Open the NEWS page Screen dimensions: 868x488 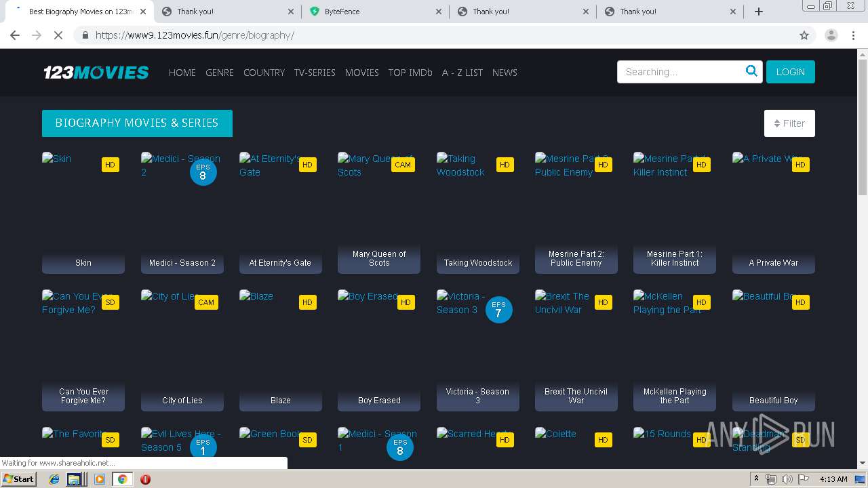505,73
